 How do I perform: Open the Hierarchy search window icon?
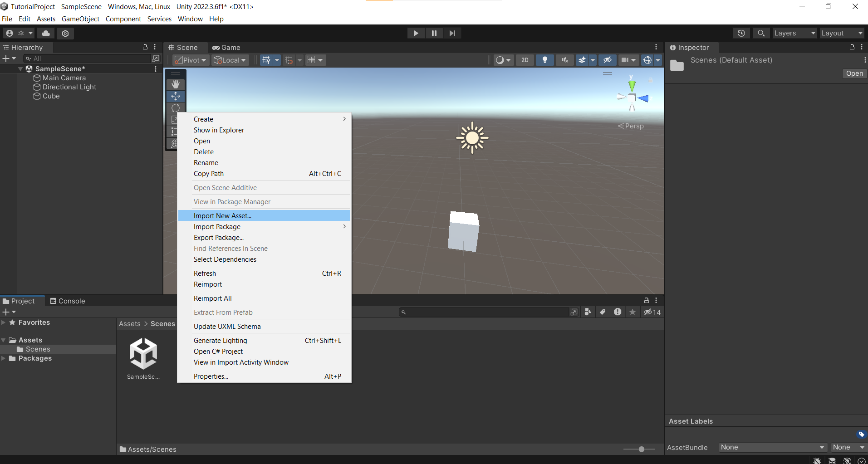coord(156,59)
